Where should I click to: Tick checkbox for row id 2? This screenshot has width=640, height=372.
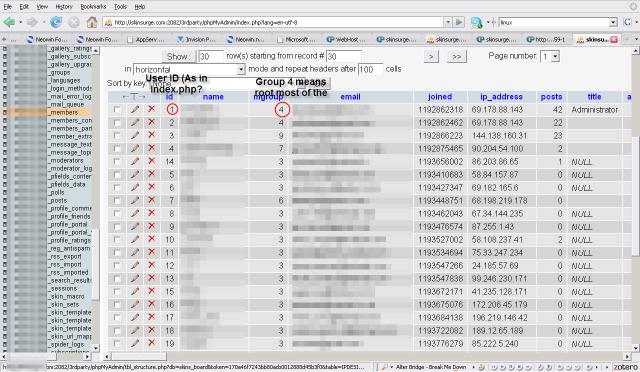[x=117, y=123]
